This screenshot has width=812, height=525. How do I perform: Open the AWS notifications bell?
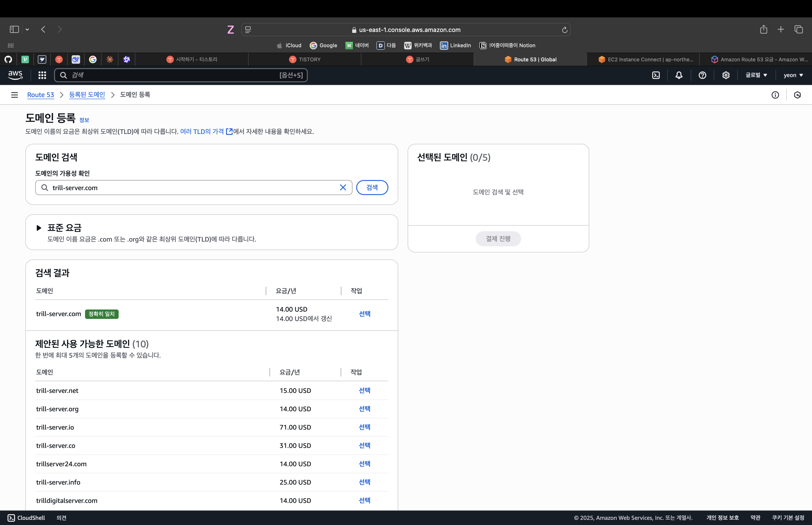click(679, 75)
